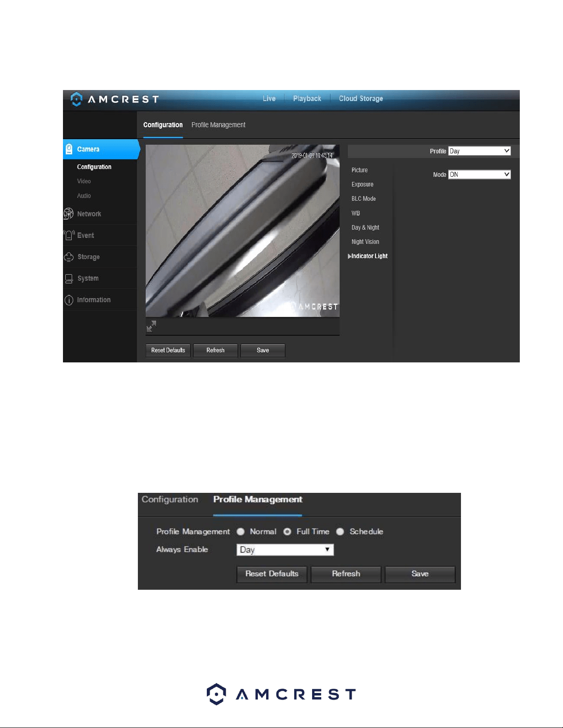Select the Day & Night settings item
The width and height of the screenshot is (563, 728).
click(365, 227)
